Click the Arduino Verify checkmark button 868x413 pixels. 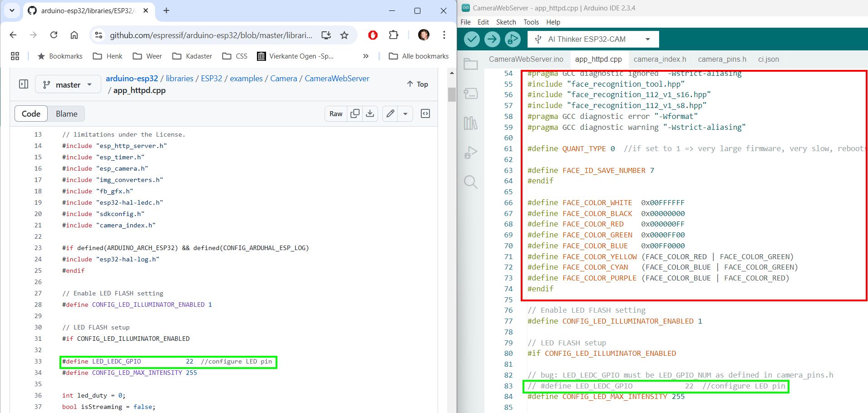472,39
